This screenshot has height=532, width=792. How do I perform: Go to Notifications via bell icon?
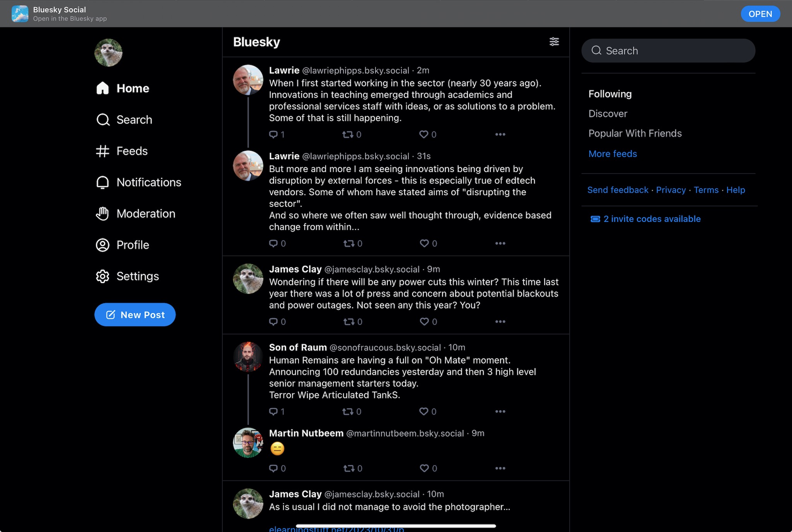pyautogui.click(x=102, y=182)
